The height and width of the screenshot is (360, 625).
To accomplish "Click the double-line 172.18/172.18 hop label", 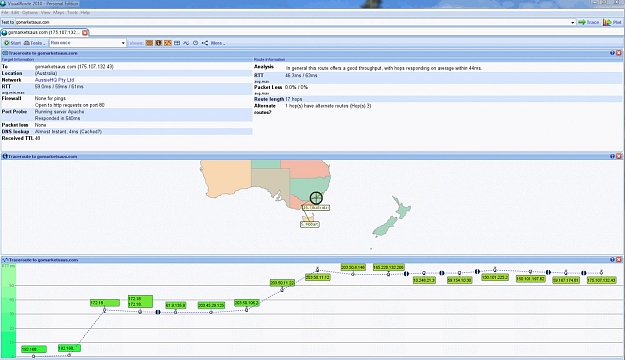I will [x=140, y=301].
